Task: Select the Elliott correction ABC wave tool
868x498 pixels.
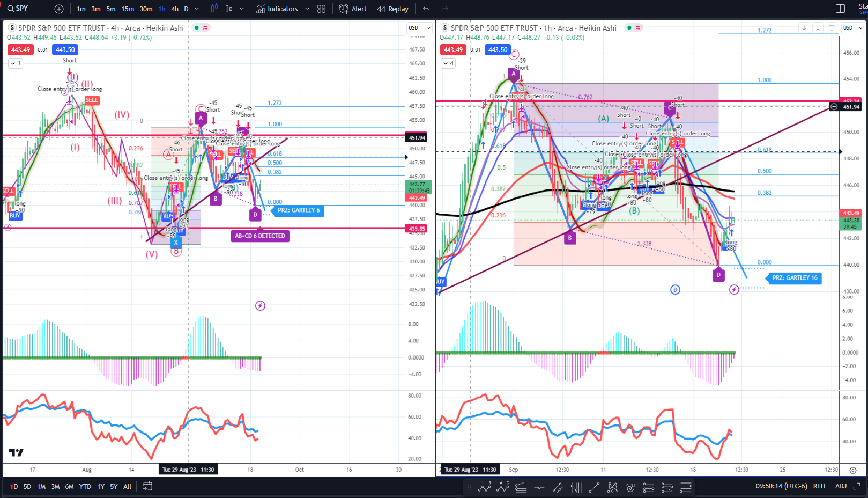Action: pyautogui.click(x=503, y=487)
